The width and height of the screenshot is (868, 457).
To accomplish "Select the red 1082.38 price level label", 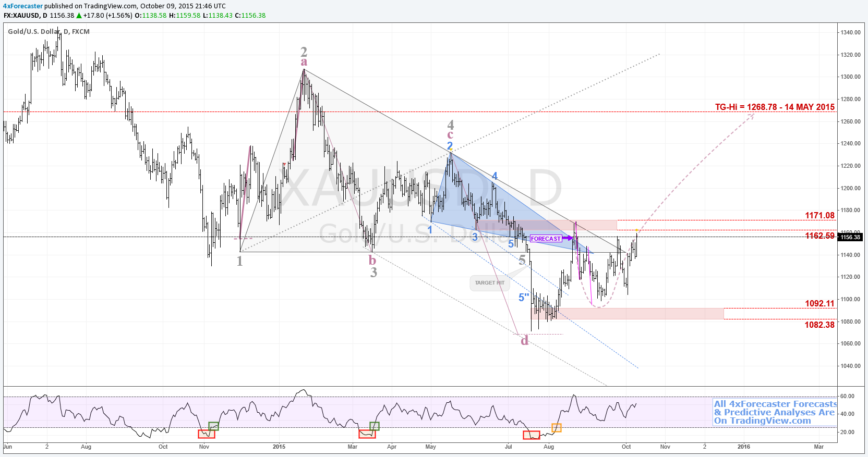I will pos(819,325).
